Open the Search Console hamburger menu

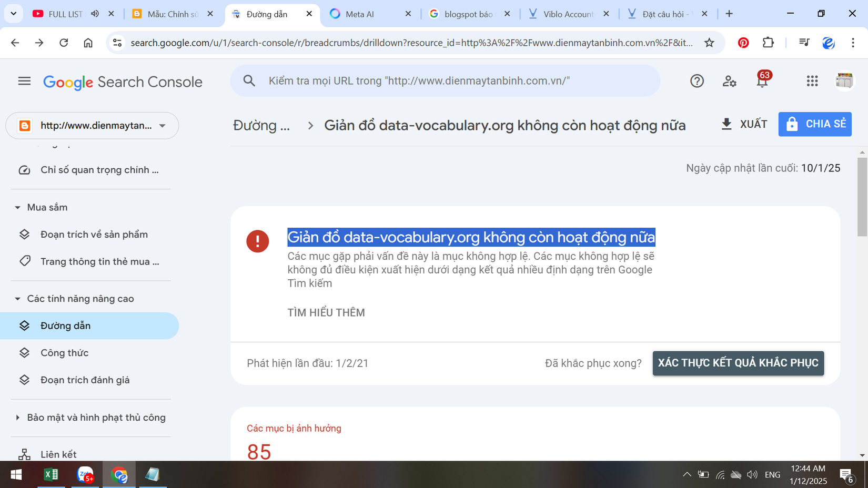[x=24, y=81]
